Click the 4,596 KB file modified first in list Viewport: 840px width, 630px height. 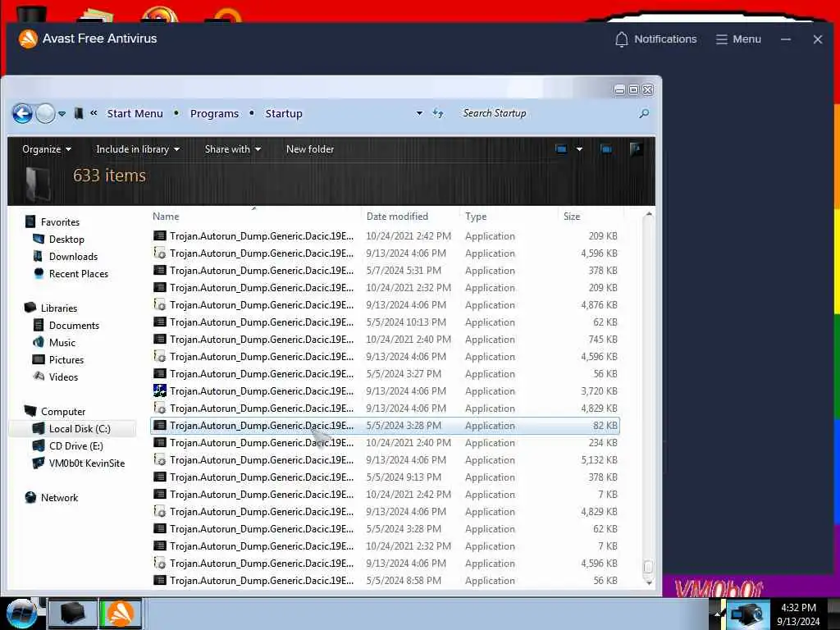[386, 253]
